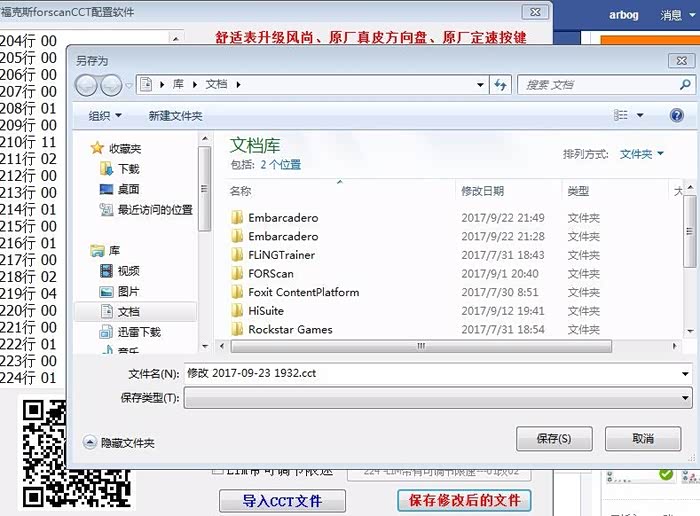This screenshot has width=700, height=516.
Task: Click the file list vertical scrollbar thumb
Action: (x=690, y=231)
